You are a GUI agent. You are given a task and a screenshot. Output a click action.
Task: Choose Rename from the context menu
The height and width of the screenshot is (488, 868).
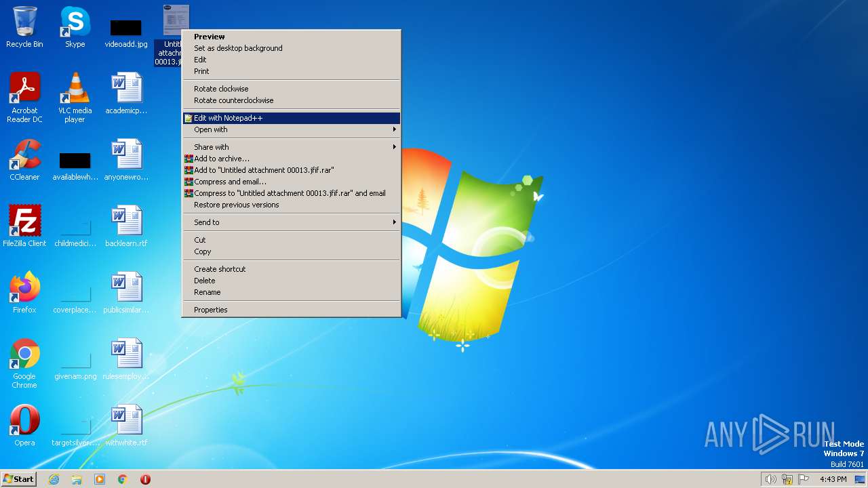pos(292,292)
